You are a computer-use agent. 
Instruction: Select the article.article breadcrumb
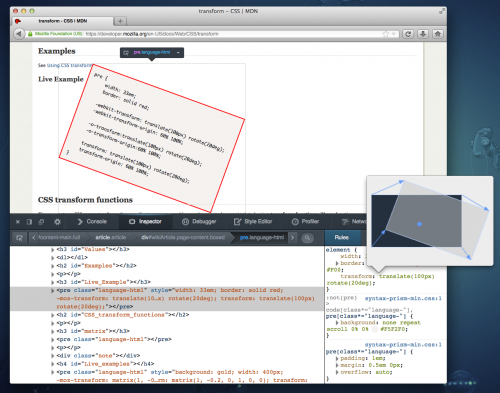[x=111, y=238]
